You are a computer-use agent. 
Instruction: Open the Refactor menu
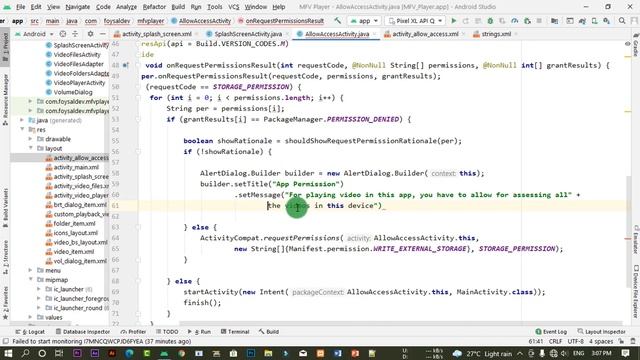point(154,7)
